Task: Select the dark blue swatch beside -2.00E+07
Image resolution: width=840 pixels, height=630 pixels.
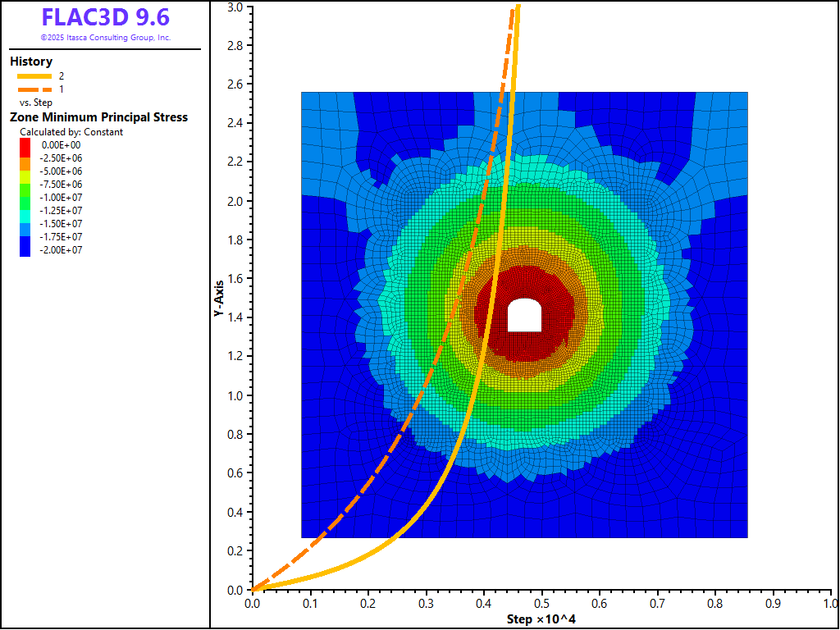Action: point(25,250)
